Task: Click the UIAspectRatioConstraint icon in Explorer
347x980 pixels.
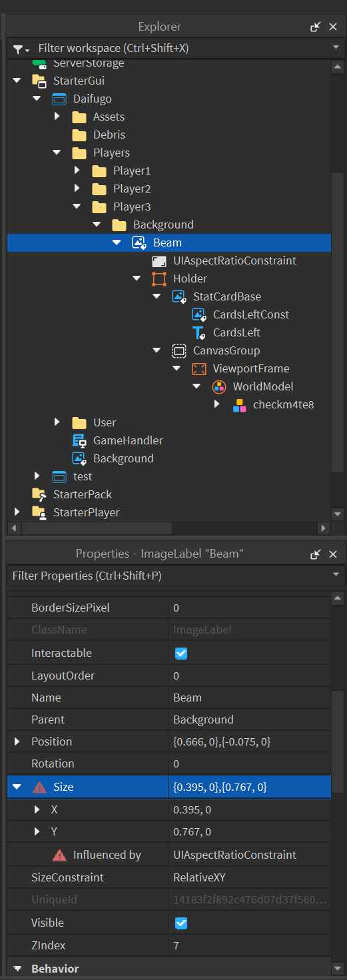Action: tap(159, 260)
